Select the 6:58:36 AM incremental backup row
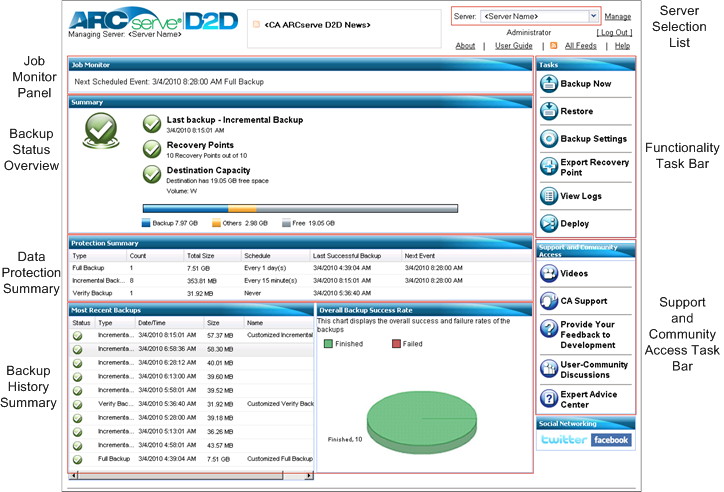Screen dimensions: 724x492 pos(191,349)
